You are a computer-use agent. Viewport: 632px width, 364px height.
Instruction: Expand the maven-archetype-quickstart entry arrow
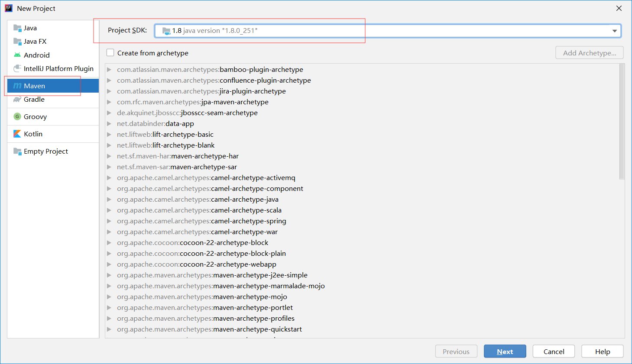point(109,329)
